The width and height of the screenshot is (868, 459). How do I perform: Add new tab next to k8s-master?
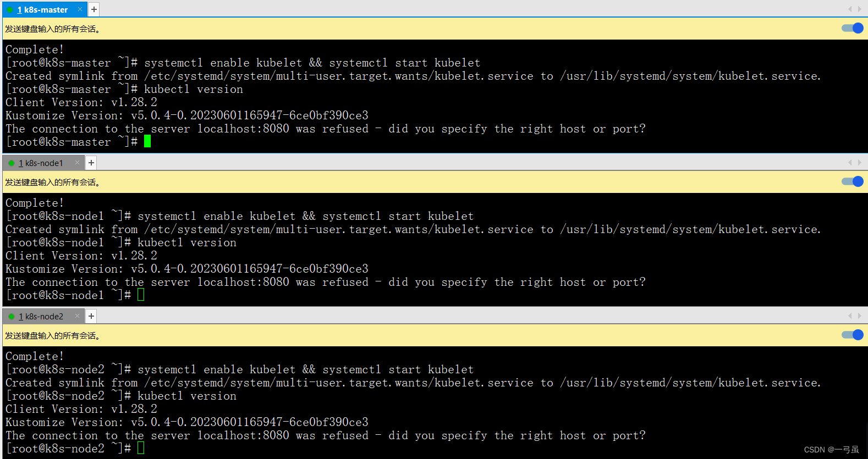click(94, 9)
